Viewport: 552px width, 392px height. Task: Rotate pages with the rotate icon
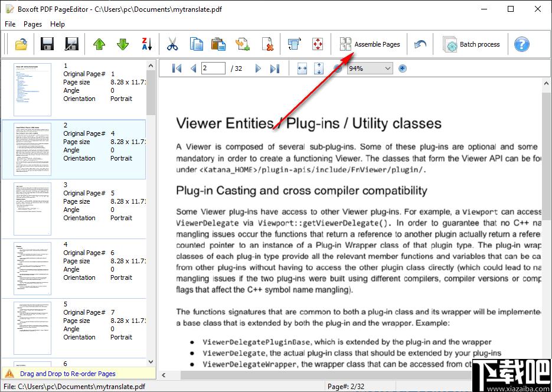295,44
